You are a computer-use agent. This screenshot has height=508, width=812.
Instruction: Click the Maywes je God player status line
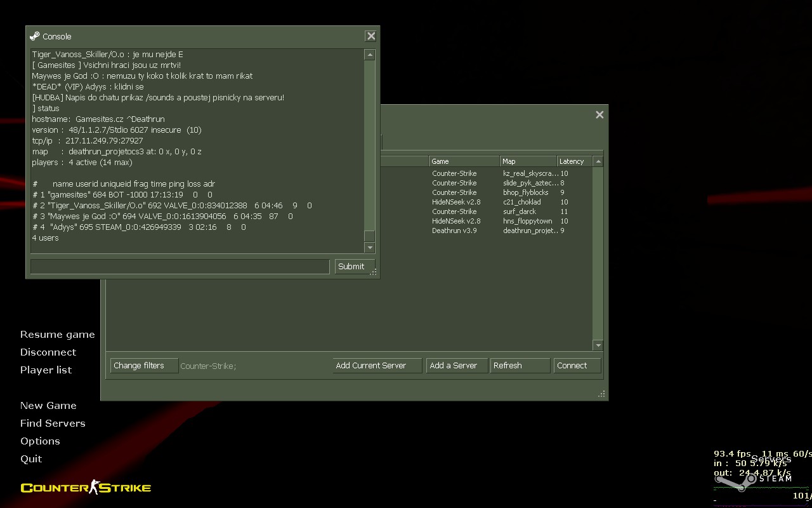tap(162, 217)
